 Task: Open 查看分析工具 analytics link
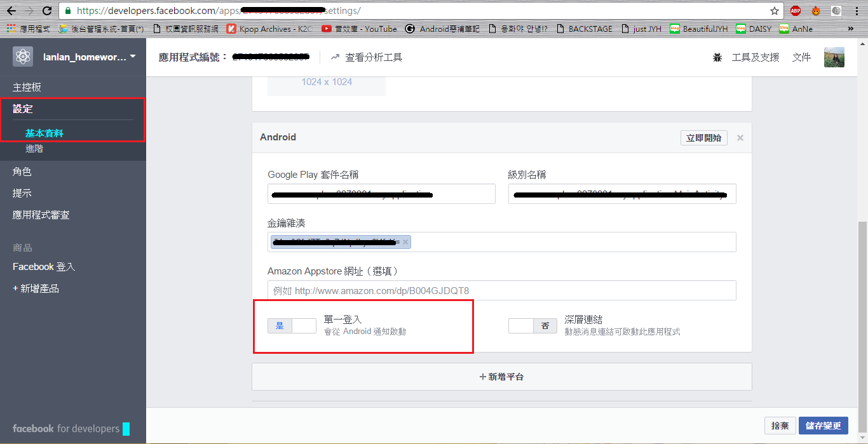[x=367, y=57]
